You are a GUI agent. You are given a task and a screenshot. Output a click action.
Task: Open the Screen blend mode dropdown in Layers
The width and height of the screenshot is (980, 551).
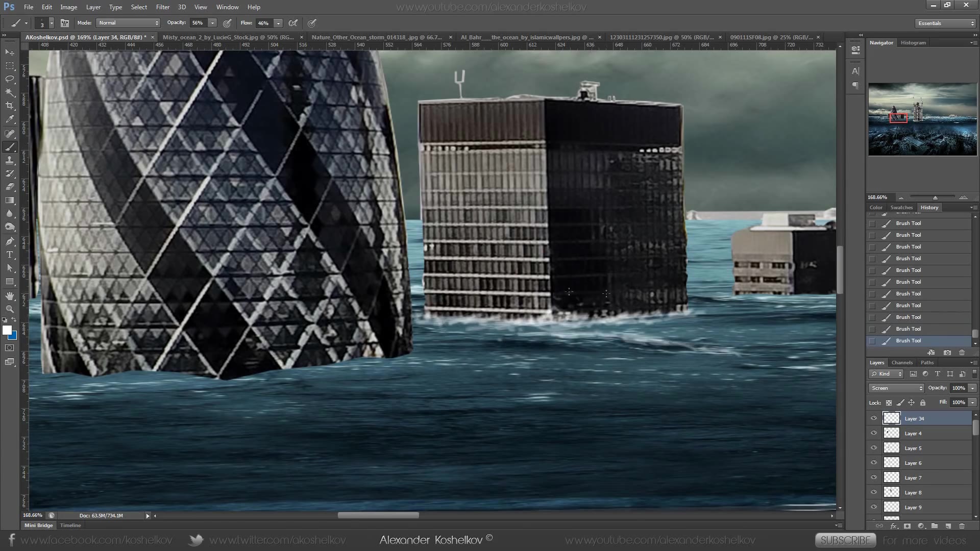click(x=896, y=388)
